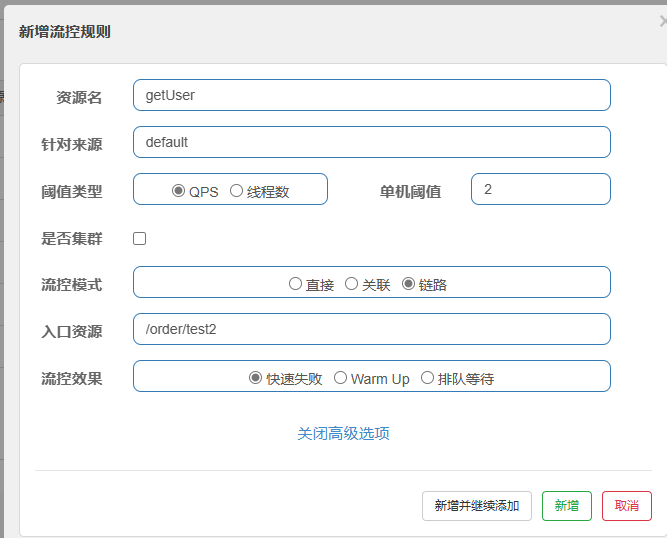Choose 关联 flow control mode

[351, 284]
